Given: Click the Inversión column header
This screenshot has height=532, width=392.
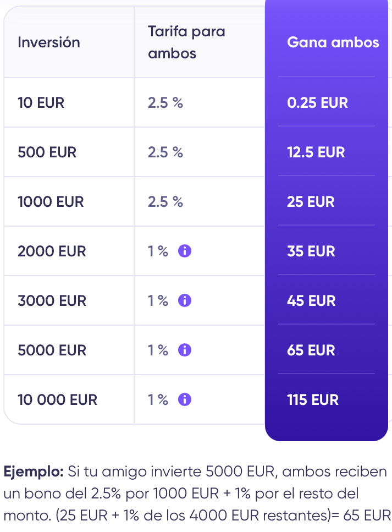Looking at the screenshot, I should (x=49, y=42).
